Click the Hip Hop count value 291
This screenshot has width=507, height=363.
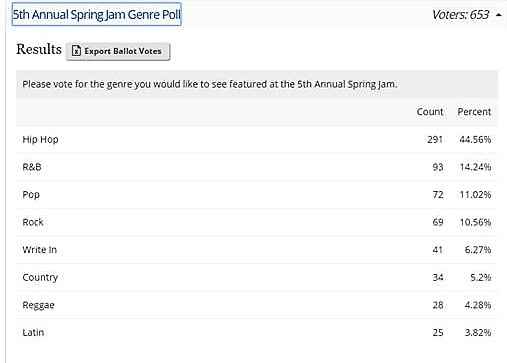435,140
